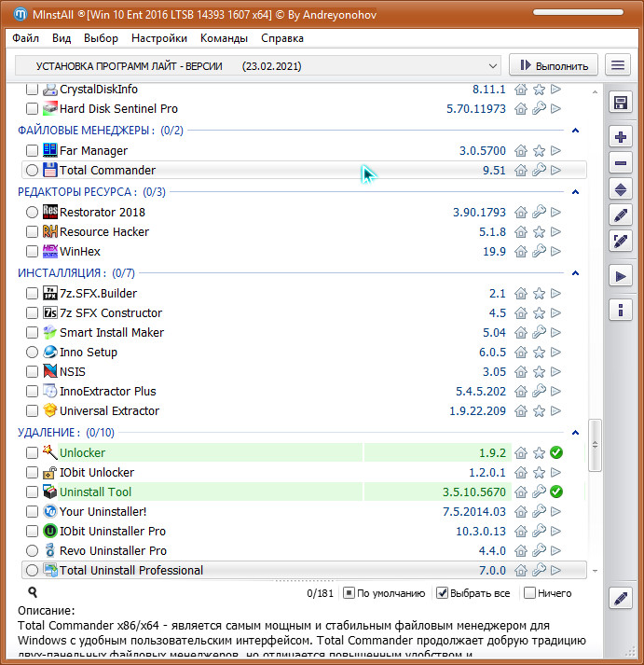Click run arrow in WinHex row
The height and width of the screenshot is (665, 644).
coord(555,252)
